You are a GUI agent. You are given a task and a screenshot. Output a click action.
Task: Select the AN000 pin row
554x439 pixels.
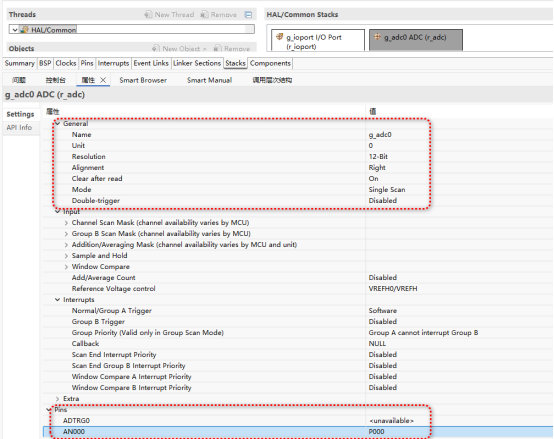pos(298,432)
